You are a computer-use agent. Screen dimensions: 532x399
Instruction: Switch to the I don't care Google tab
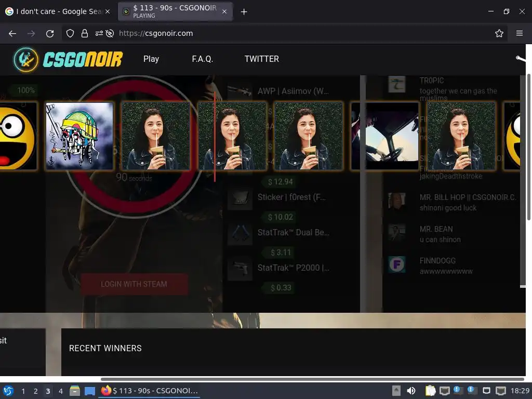click(x=58, y=11)
